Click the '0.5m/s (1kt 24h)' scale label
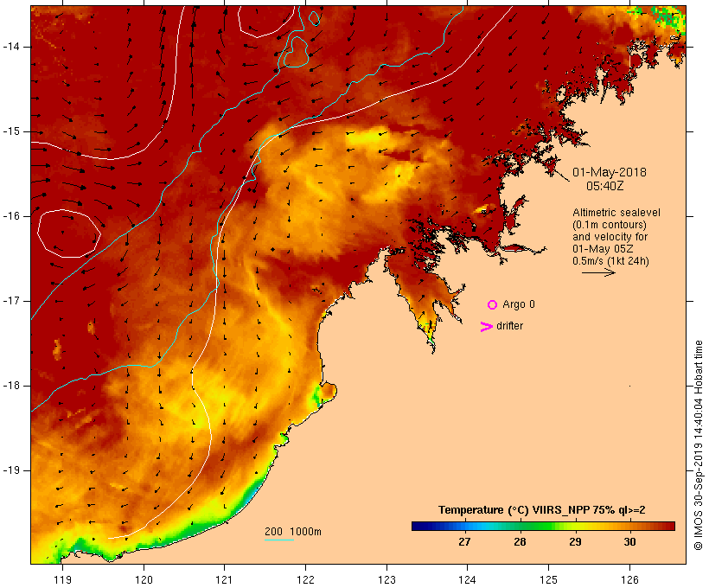Screen dimensions: 709x588 click(610, 261)
